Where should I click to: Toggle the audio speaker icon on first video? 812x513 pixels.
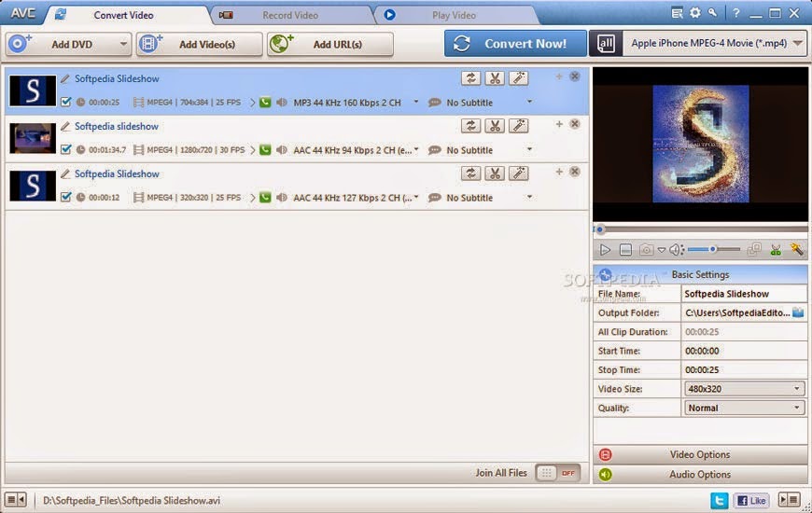pyautogui.click(x=282, y=103)
